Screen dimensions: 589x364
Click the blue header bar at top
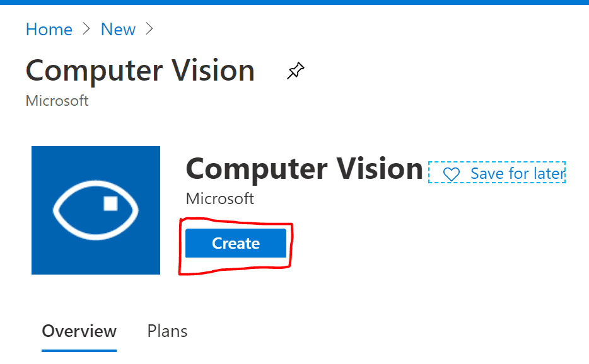[294, 3]
